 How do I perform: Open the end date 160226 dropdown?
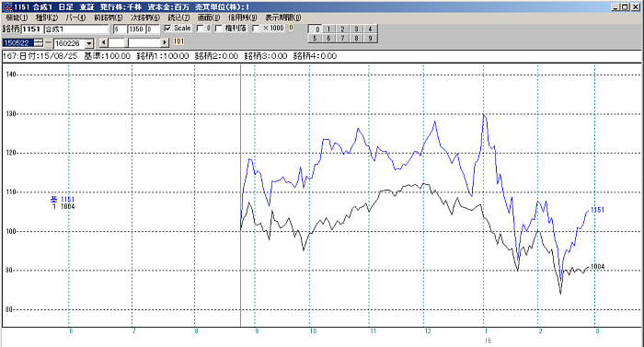89,43
